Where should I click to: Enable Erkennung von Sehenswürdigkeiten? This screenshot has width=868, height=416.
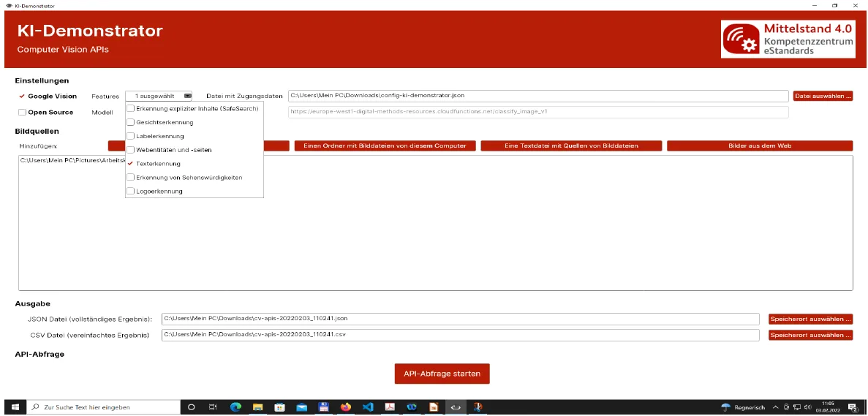131,178
